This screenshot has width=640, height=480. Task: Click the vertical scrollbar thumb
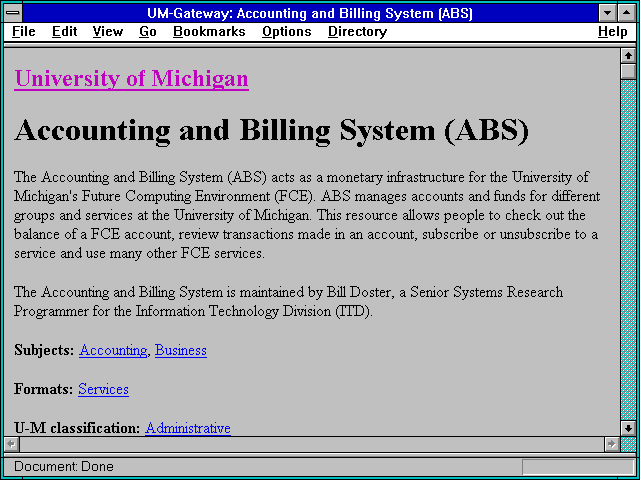point(628,71)
